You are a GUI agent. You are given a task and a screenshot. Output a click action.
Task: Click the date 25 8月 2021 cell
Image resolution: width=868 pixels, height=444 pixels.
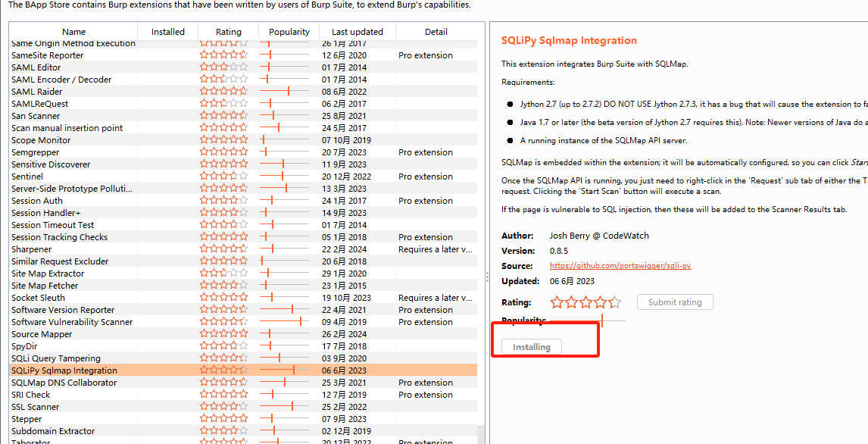(345, 116)
